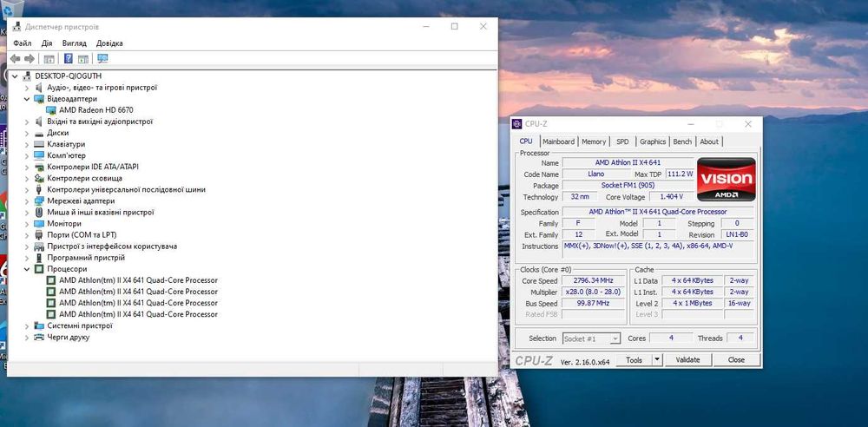Screen dimensions: 868x427
Task: Click the Системні пристрої folder icon
Action: [x=39, y=325]
